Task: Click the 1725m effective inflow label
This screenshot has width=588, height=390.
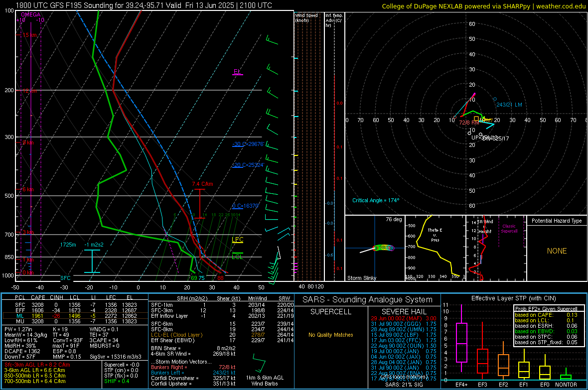Action: coord(68,245)
